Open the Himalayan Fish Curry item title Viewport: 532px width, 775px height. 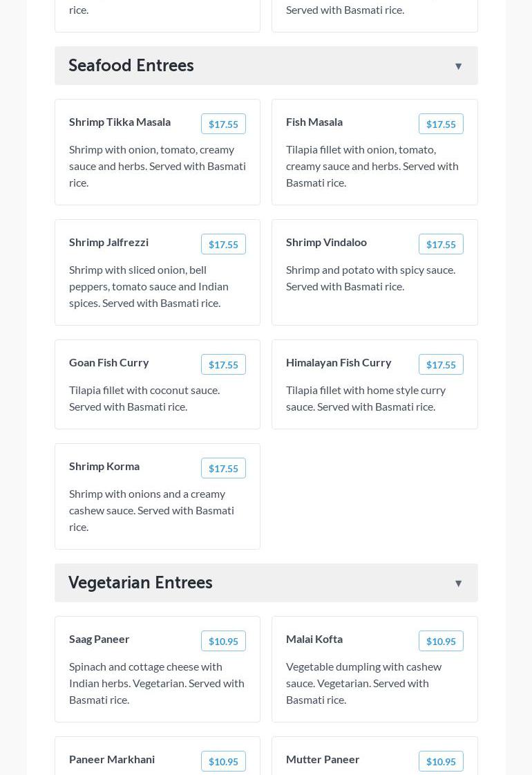click(x=339, y=362)
